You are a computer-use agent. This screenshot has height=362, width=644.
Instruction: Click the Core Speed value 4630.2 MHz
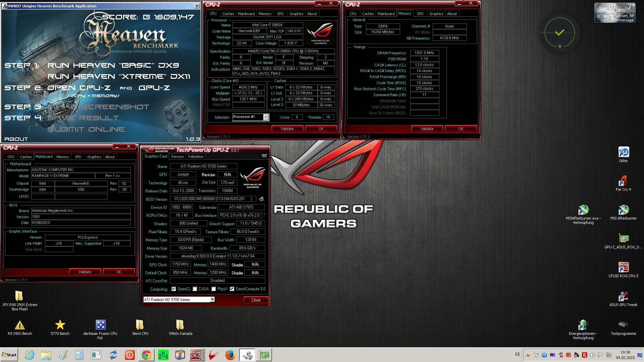pyautogui.click(x=248, y=87)
